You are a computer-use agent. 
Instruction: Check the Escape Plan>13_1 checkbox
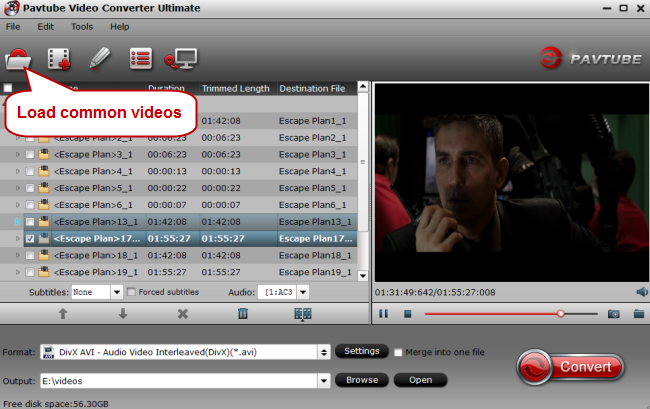(30, 222)
